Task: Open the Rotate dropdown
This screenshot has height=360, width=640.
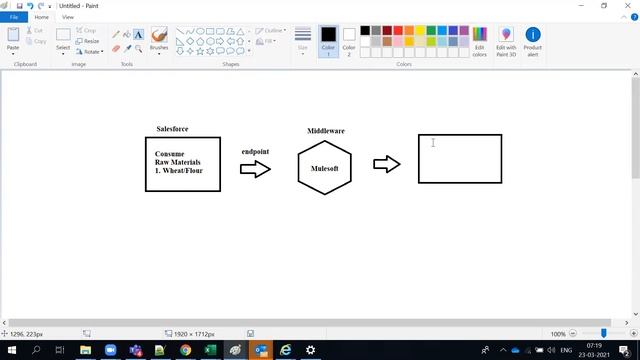Action: 90,52
